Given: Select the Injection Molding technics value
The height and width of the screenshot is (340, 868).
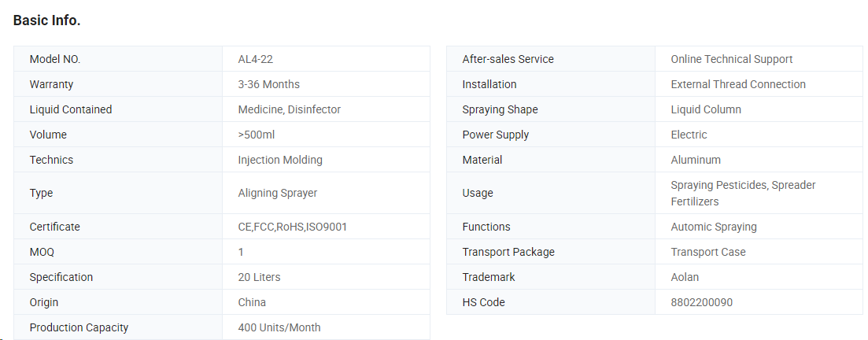Looking at the screenshot, I should pyautogui.click(x=280, y=160).
